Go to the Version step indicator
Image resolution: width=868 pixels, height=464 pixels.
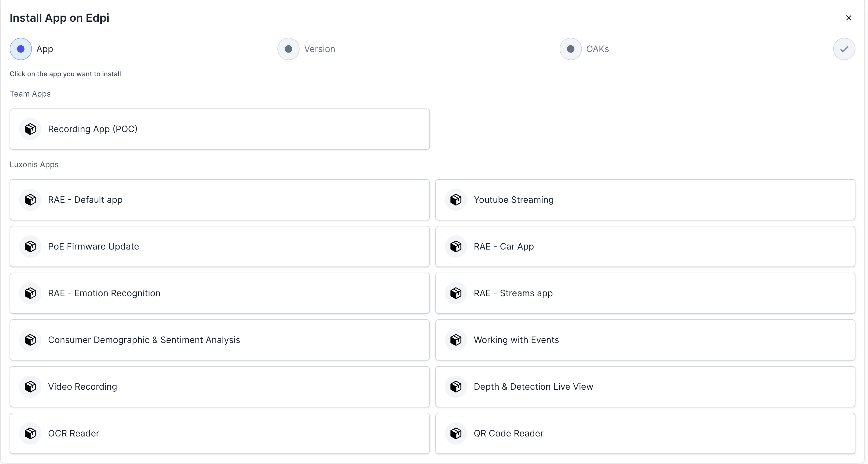pos(288,49)
